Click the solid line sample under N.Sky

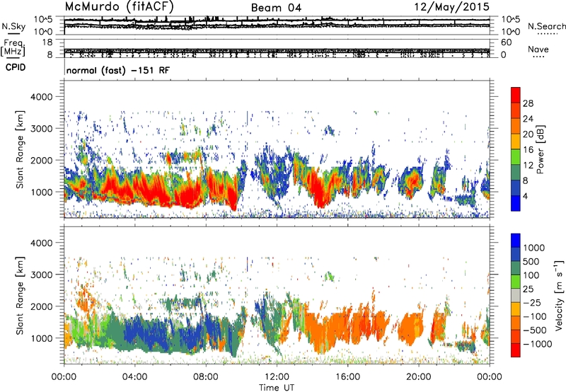[x=13, y=33]
